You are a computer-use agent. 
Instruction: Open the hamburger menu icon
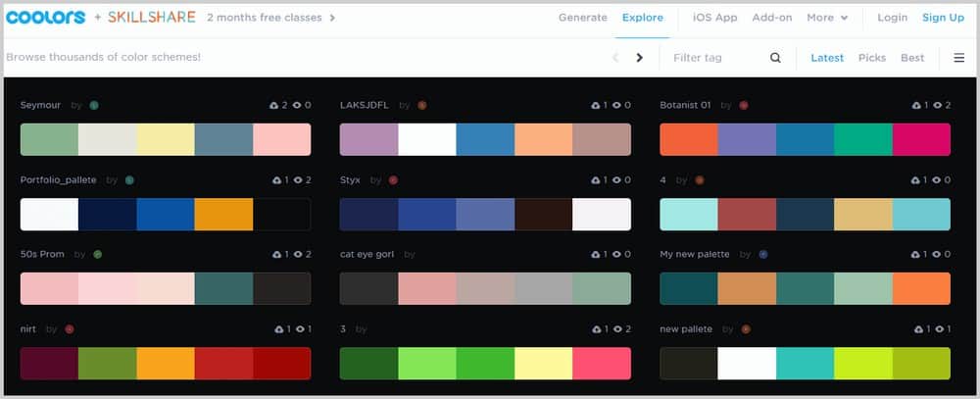tap(958, 58)
